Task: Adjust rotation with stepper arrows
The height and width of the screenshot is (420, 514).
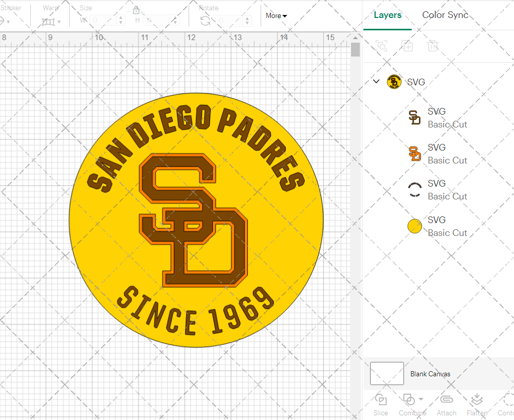Action: pos(247,21)
